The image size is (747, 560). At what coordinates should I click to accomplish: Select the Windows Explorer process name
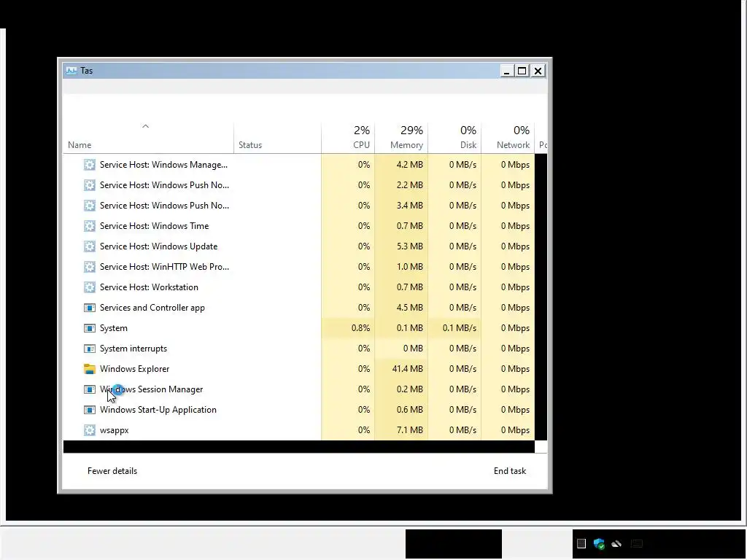point(134,369)
